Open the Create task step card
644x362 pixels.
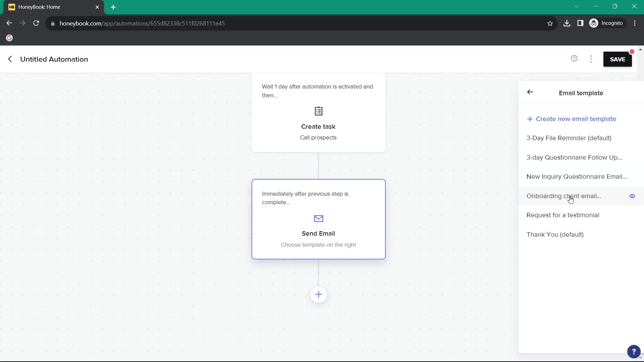[318, 113]
